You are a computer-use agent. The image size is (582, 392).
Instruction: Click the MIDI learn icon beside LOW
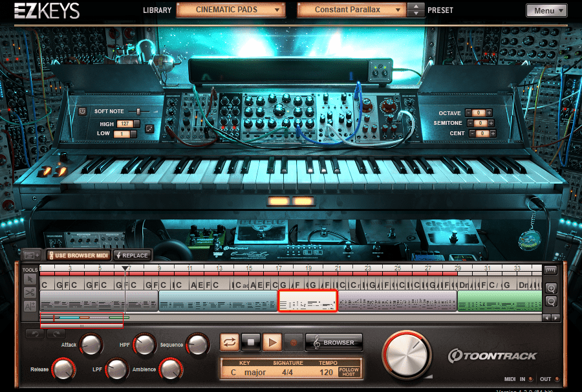(149, 129)
